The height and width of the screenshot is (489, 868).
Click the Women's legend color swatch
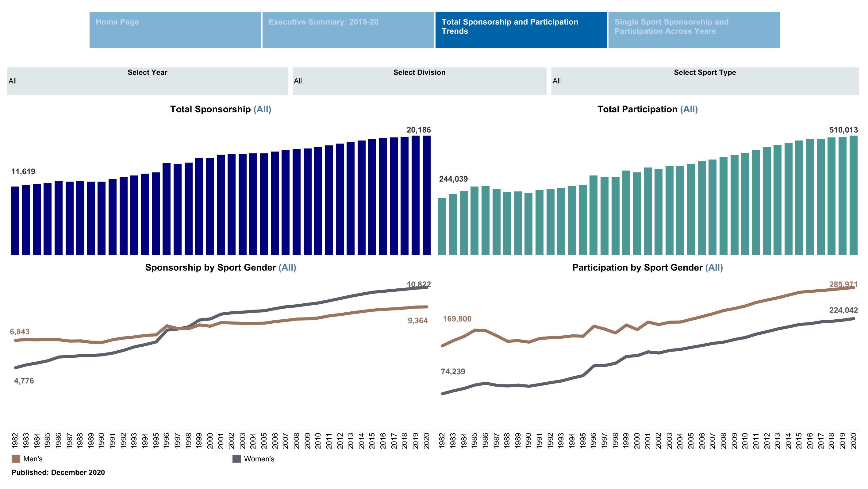pos(236,459)
